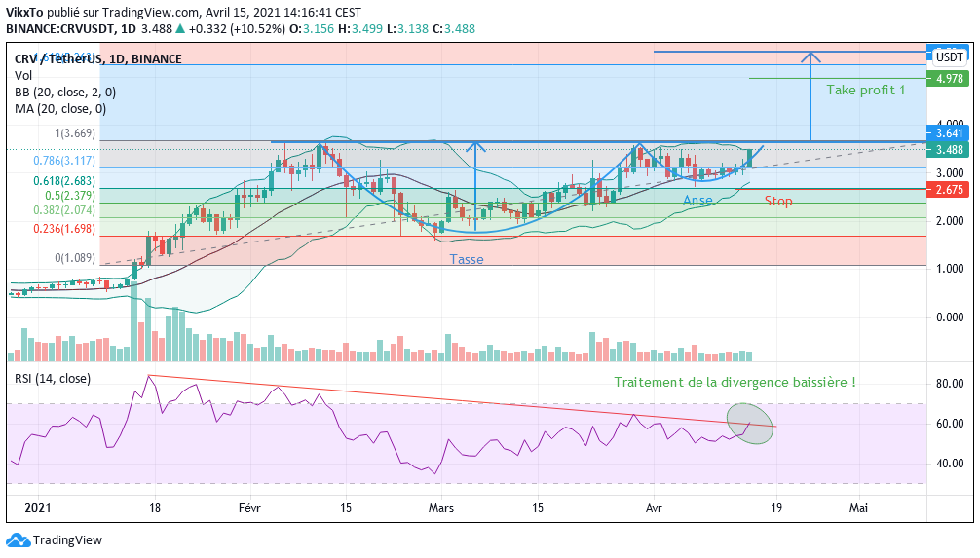980x558 pixels.
Task: Select the 'MA (20, close, 0)' indicator legend
Action: [60, 109]
